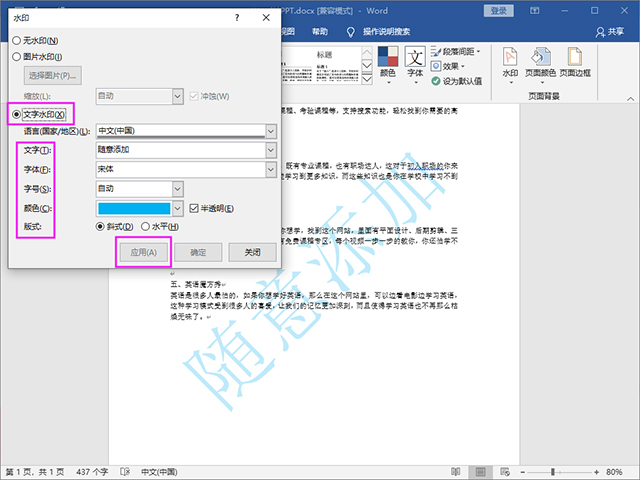Click language indicator 中文(中国) in status bar

click(x=159, y=472)
